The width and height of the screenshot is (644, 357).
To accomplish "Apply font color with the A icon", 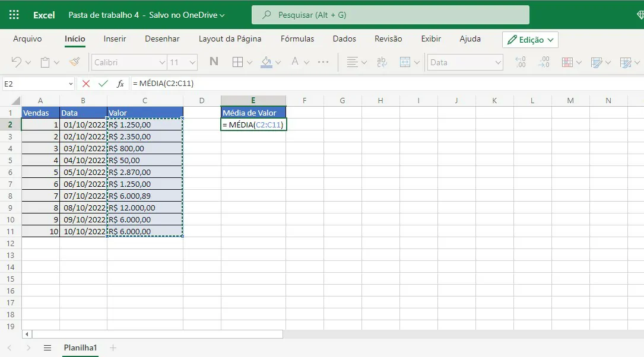I will coord(295,62).
